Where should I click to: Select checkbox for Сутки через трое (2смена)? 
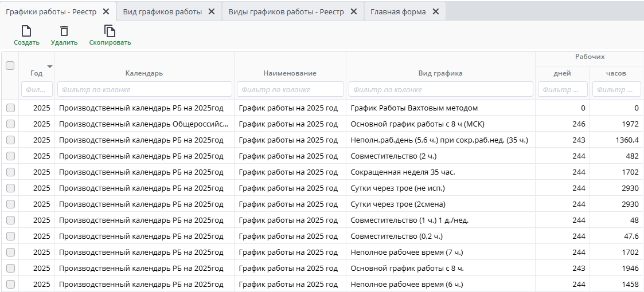[x=10, y=204]
